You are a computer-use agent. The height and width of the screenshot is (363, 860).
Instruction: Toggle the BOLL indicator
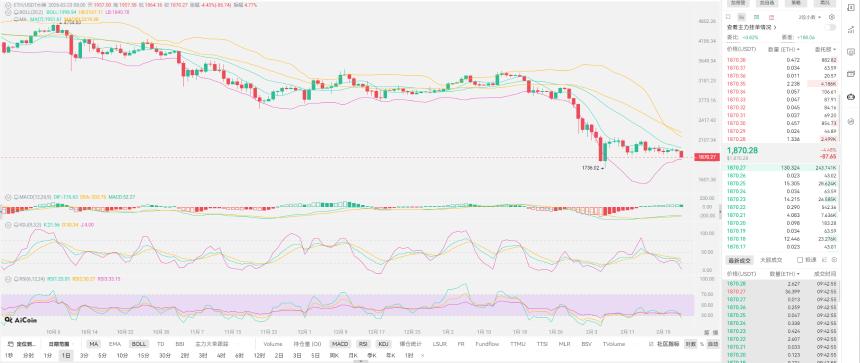coord(138,344)
